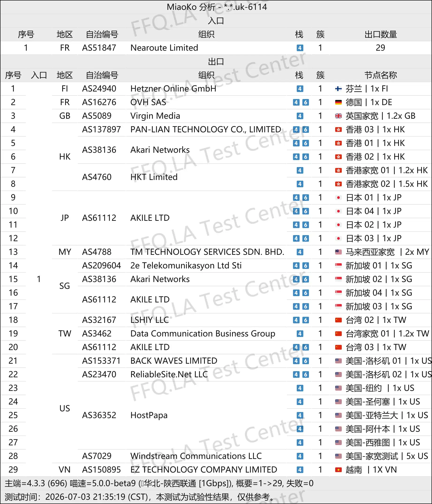Select the IPv6 badge in OVH SAS row
This screenshot has width=432, height=504.
[305, 102]
